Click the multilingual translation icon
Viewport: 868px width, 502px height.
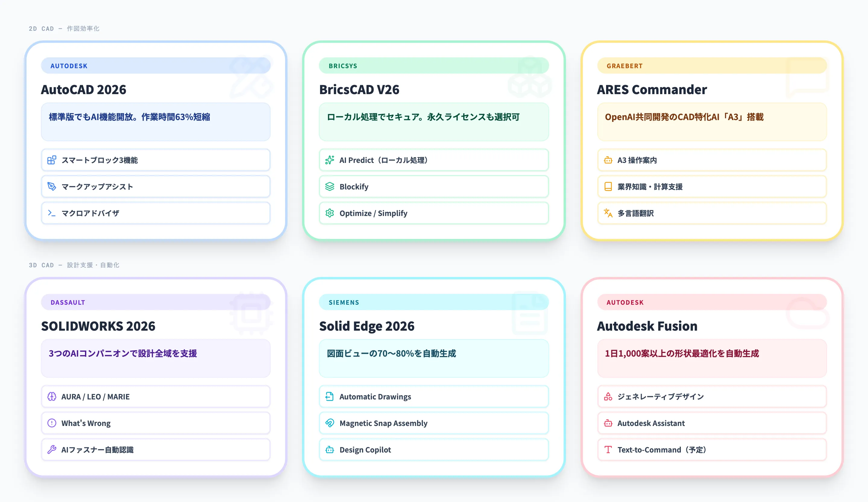608,213
